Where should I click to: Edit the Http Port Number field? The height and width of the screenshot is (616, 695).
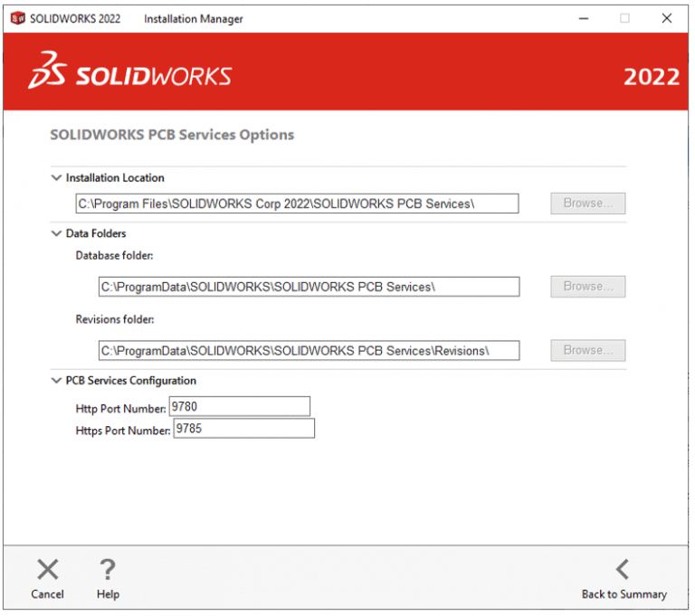[239, 406]
